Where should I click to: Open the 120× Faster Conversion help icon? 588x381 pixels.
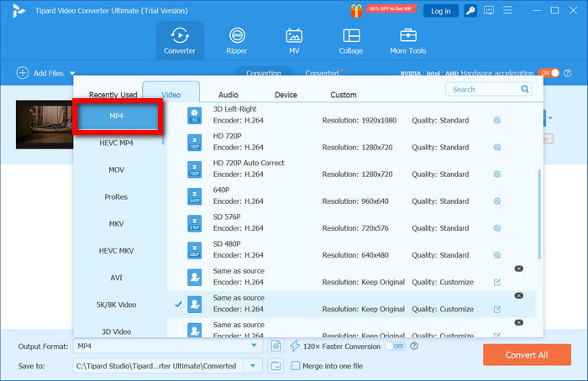pyautogui.click(x=413, y=346)
